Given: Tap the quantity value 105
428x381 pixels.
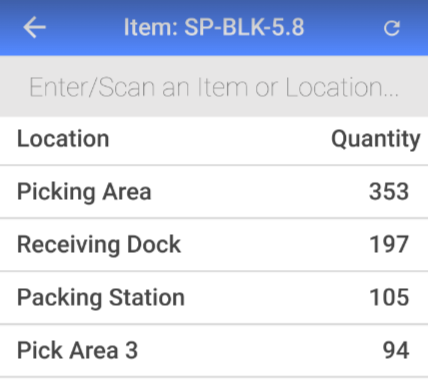Looking at the screenshot, I should tap(389, 298).
